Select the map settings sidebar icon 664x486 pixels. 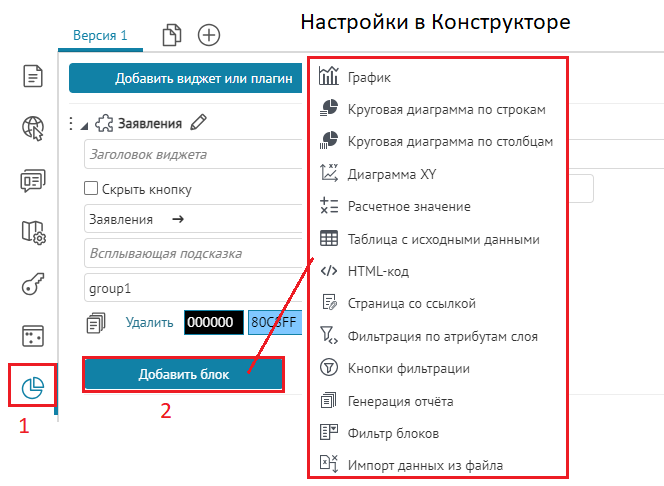pyautogui.click(x=33, y=233)
